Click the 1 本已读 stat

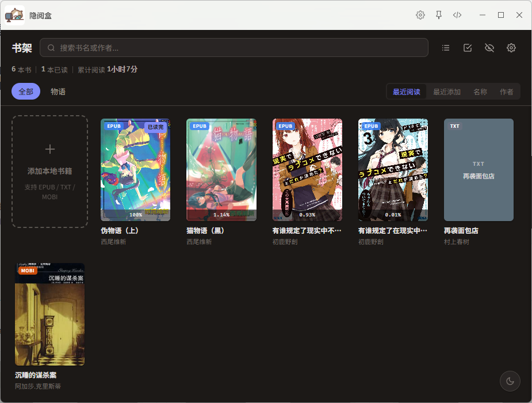[54, 70]
